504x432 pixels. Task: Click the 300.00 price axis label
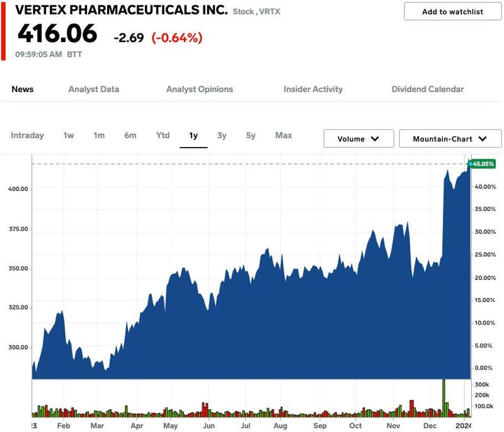pyautogui.click(x=18, y=347)
